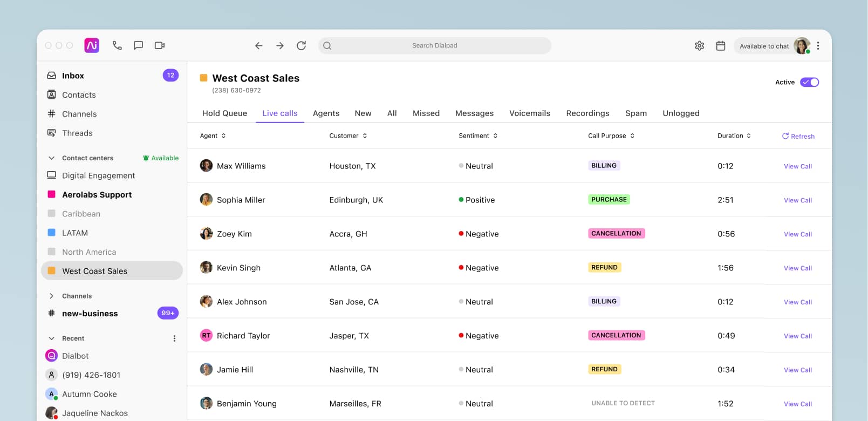Click the reload page icon
This screenshot has width=868, height=421.
coord(301,45)
